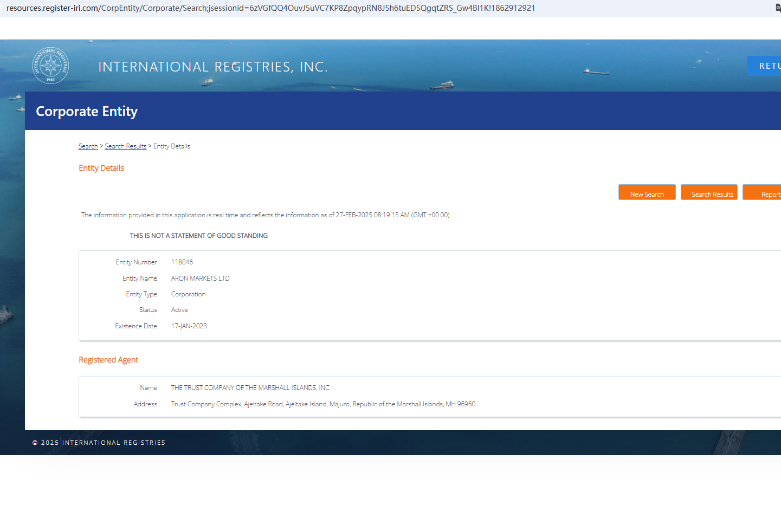Click the NOT A STATEMENT OF GOOD STANDING notice
This screenshot has width=781, height=532.
coord(198,236)
